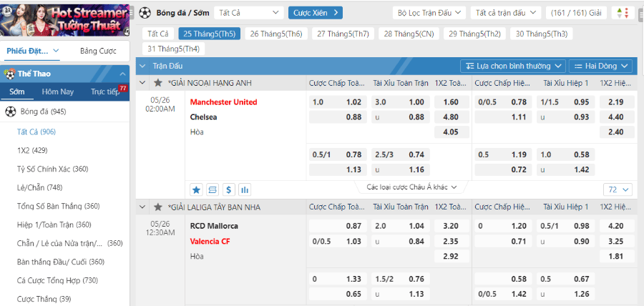Click the favorite star icon under Chelsea match
Screen dimensions: 644x306
196,189
